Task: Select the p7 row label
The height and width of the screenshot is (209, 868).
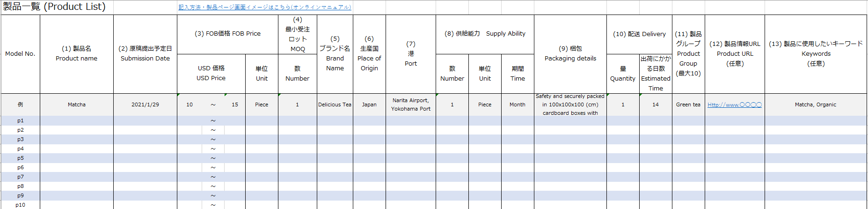Action: (x=20, y=177)
